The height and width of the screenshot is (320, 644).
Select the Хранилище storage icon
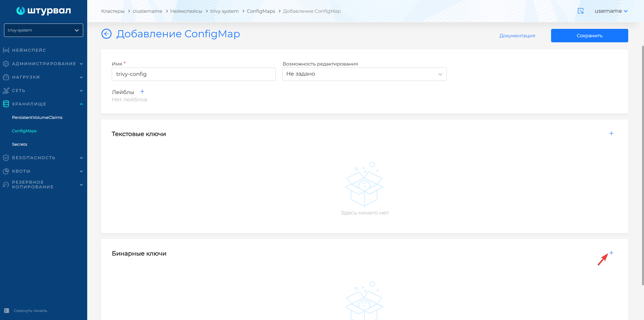click(x=6, y=104)
